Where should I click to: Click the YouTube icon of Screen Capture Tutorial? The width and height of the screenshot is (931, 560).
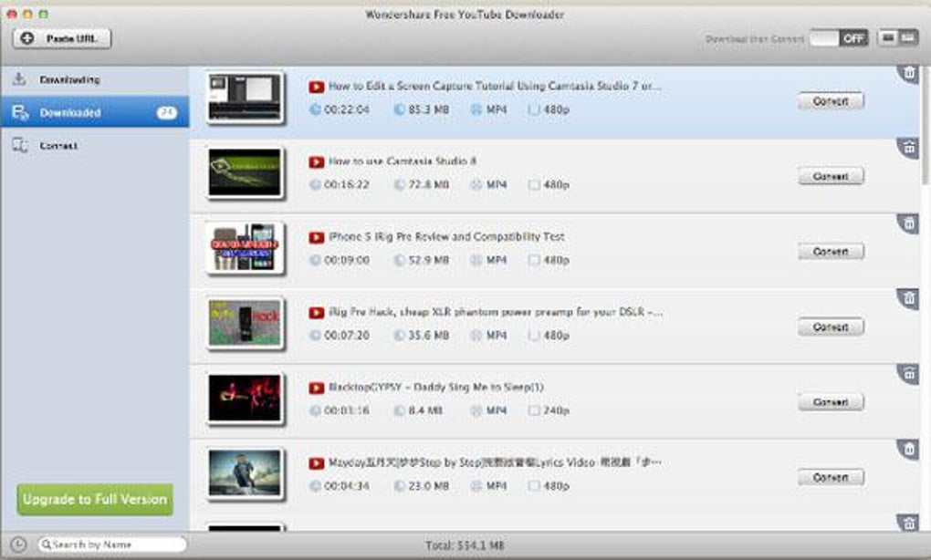pos(317,88)
